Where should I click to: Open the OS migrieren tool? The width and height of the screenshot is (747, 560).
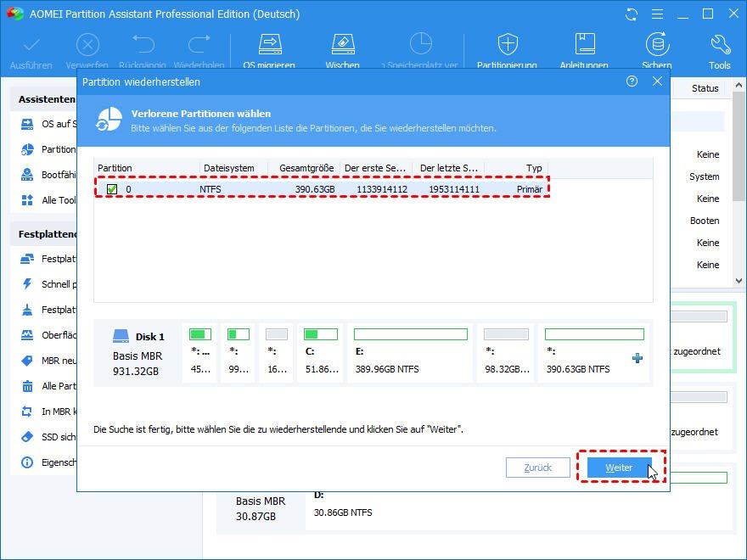270,44
